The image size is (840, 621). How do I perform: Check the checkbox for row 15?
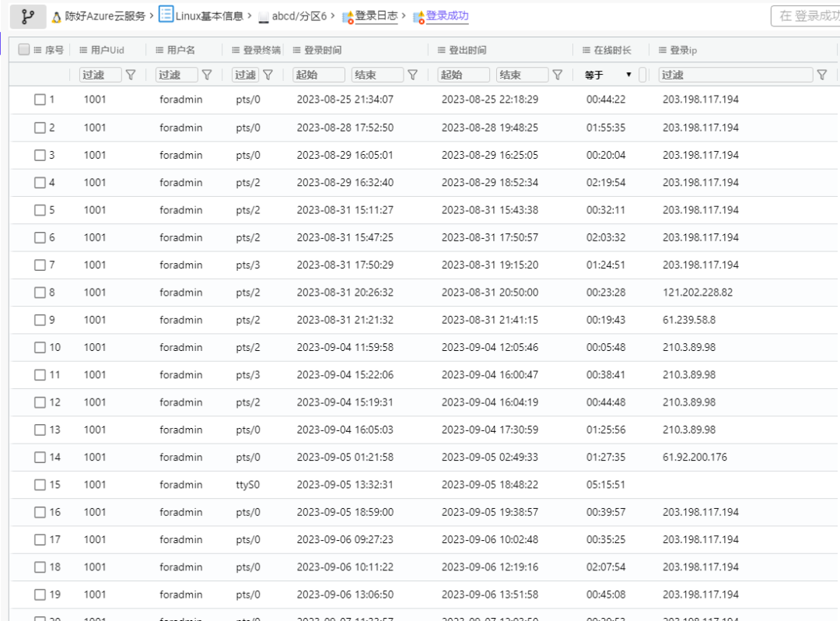[x=40, y=485]
